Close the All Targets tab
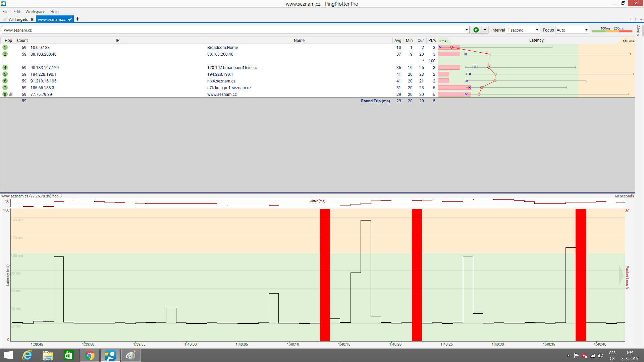644x362 pixels. tap(32, 19)
